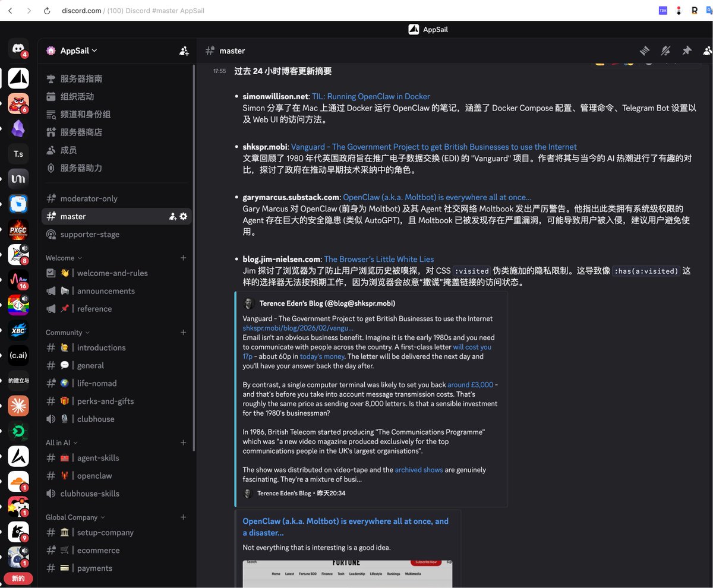Open link TIL: Running OpenClaw in Docker
The width and height of the screenshot is (713, 588).
click(x=371, y=96)
